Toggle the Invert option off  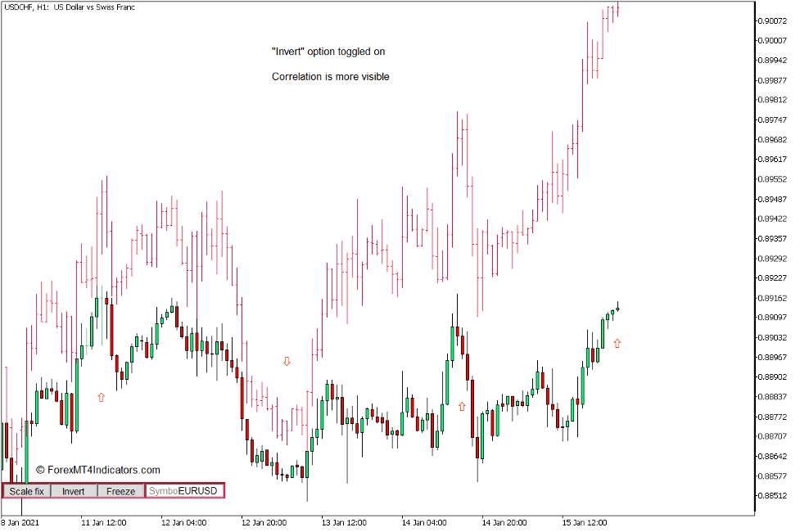click(x=73, y=491)
